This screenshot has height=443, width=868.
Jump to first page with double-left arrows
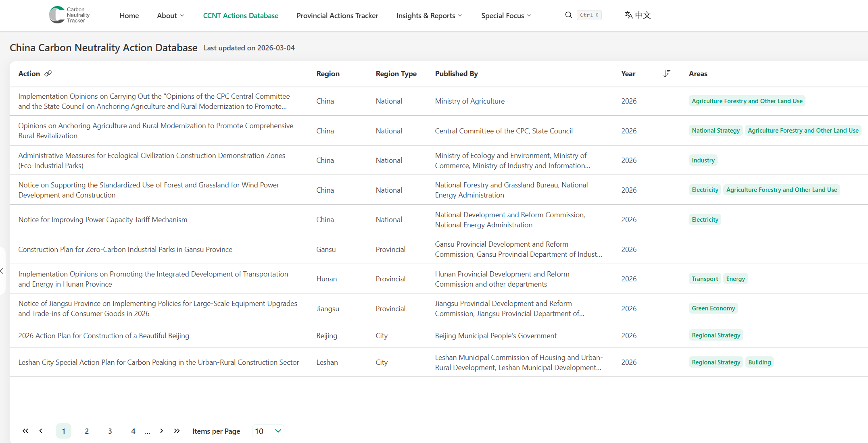pos(25,431)
